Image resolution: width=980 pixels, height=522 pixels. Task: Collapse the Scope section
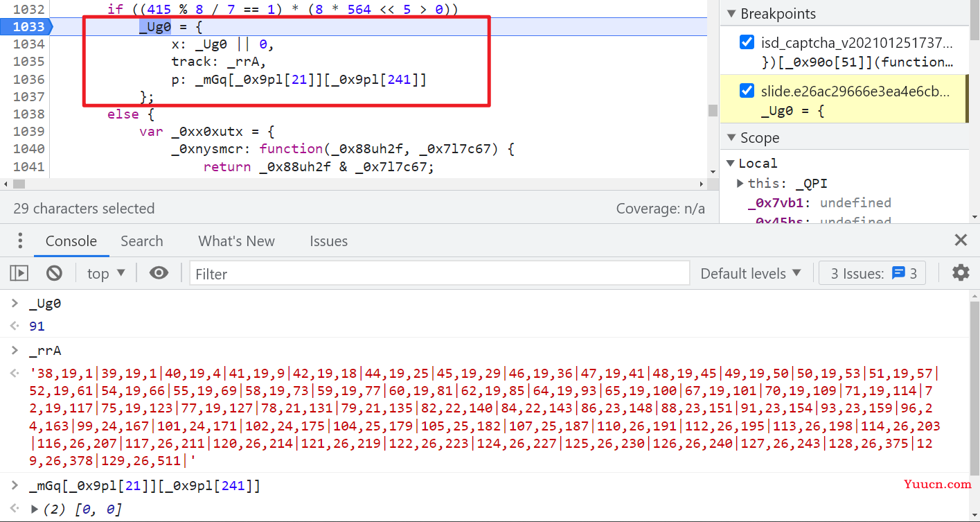(731, 138)
